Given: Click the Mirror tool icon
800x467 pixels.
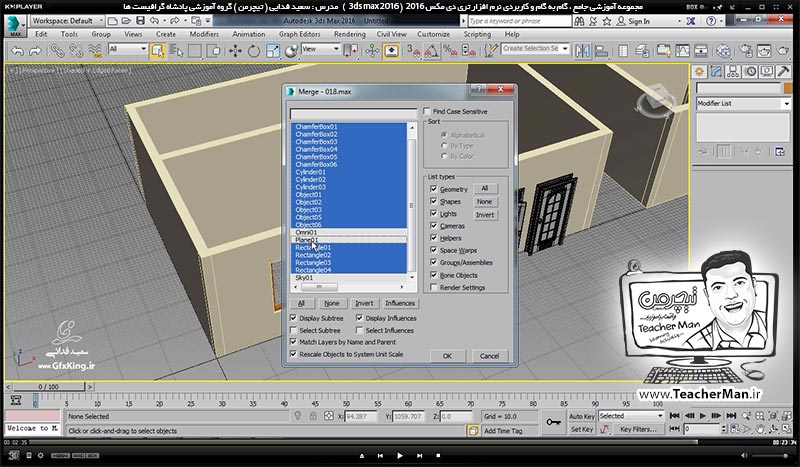Looking at the screenshot, I should [582, 51].
